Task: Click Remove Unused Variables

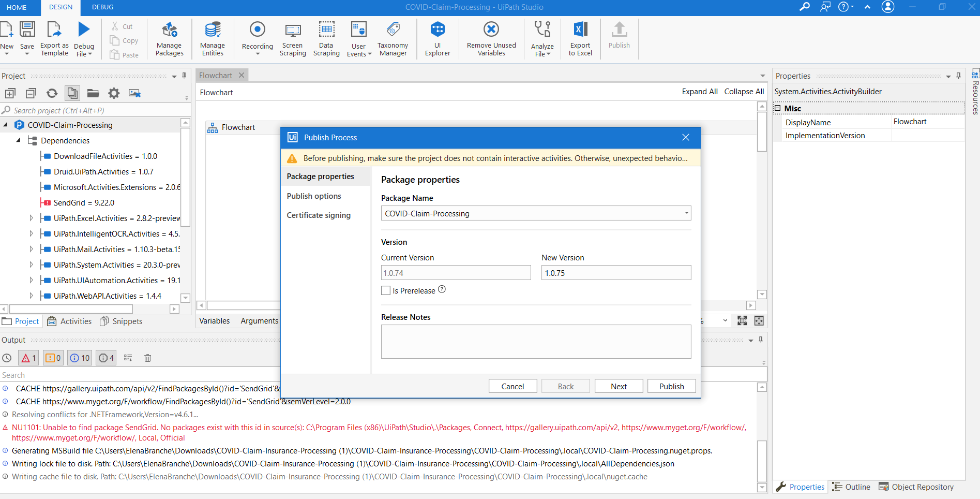Action: click(491, 39)
